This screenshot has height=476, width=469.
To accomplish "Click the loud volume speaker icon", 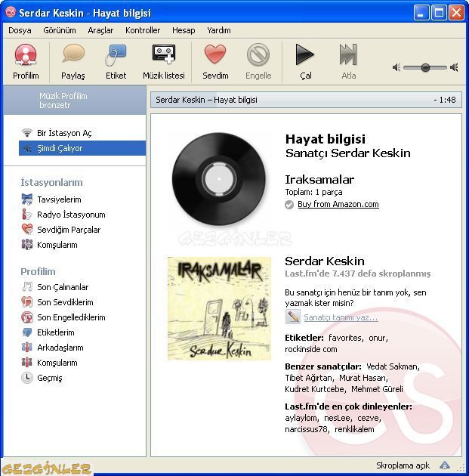I will point(454,67).
